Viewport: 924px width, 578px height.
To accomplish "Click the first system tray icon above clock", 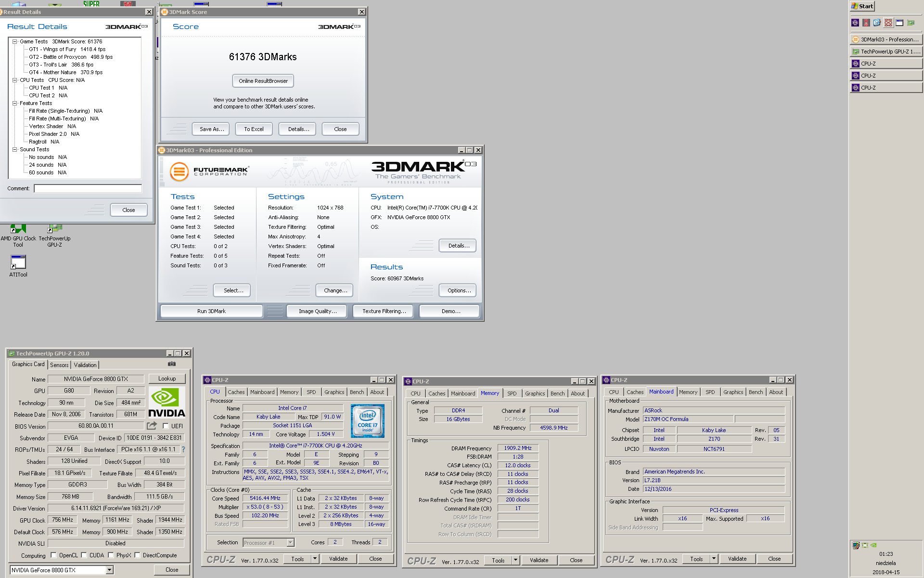I will pos(856,545).
